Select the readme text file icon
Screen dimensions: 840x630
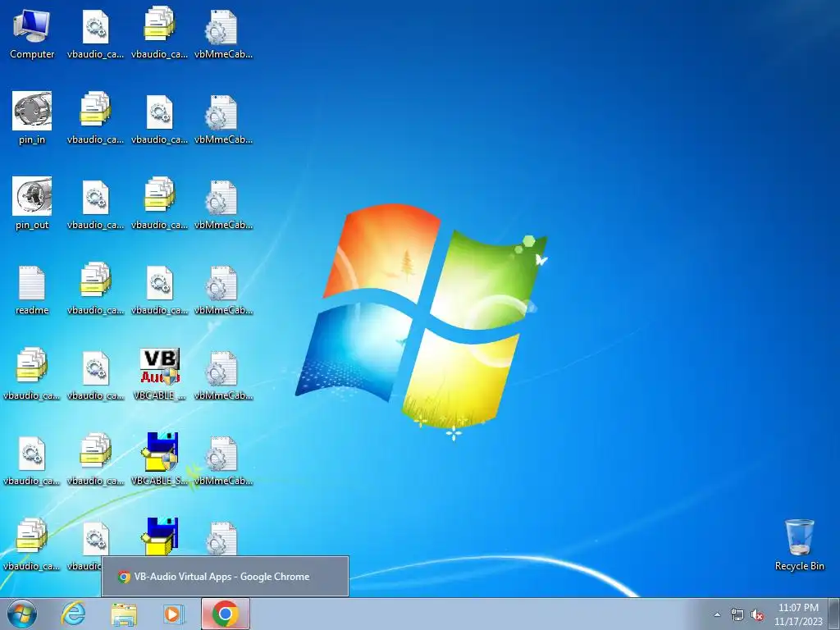[x=32, y=290]
